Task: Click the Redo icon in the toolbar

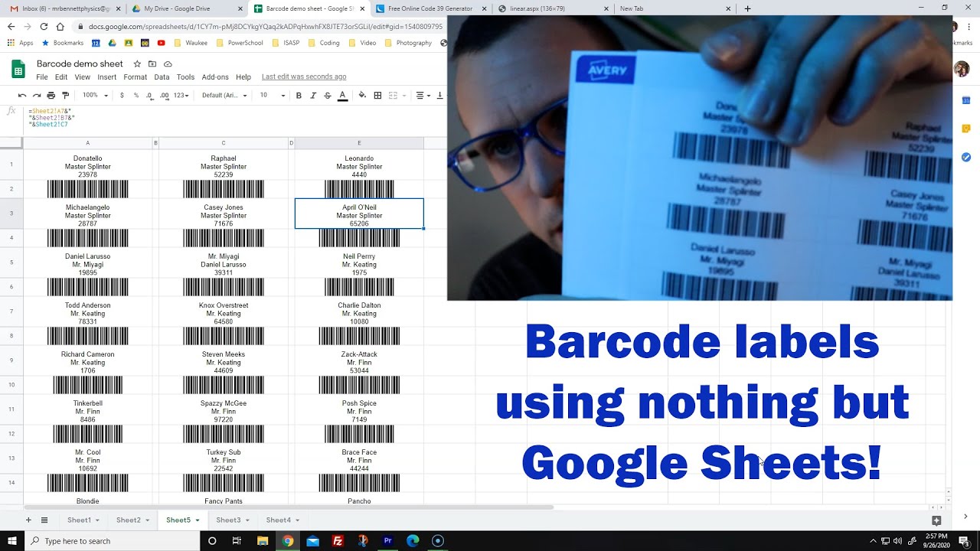Action: [x=36, y=96]
